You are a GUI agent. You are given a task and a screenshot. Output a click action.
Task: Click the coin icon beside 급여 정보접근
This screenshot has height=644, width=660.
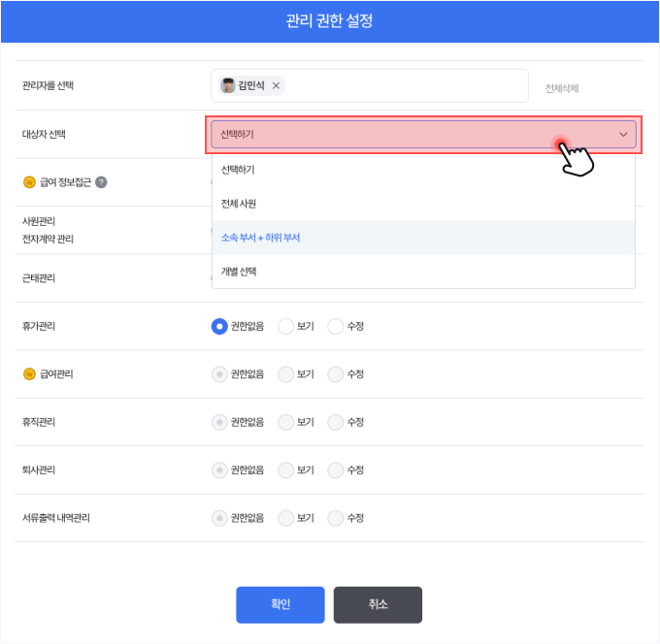click(x=29, y=182)
